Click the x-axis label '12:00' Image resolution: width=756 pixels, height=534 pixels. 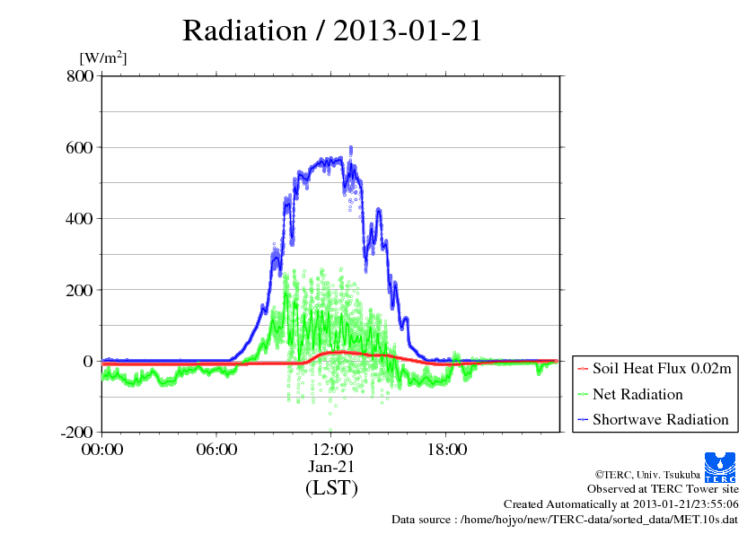[x=331, y=450]
